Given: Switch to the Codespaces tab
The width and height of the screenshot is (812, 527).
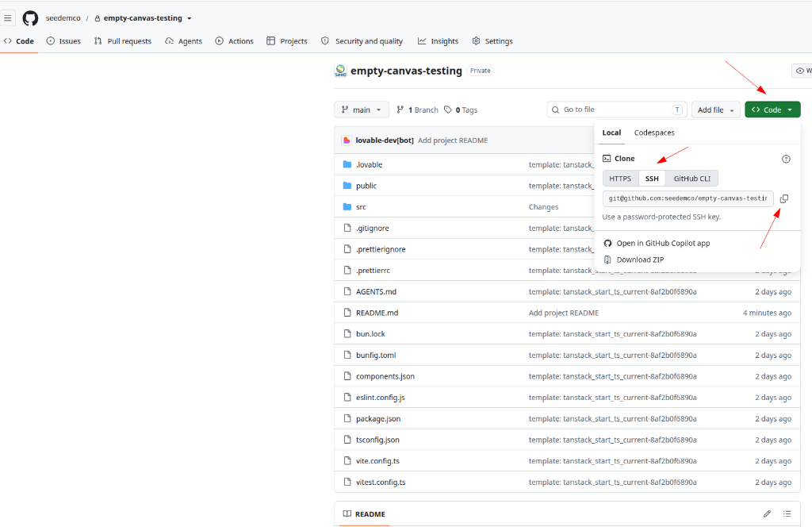Looking at the screenshot, I should pyautogui.click(x=654, y=133).
